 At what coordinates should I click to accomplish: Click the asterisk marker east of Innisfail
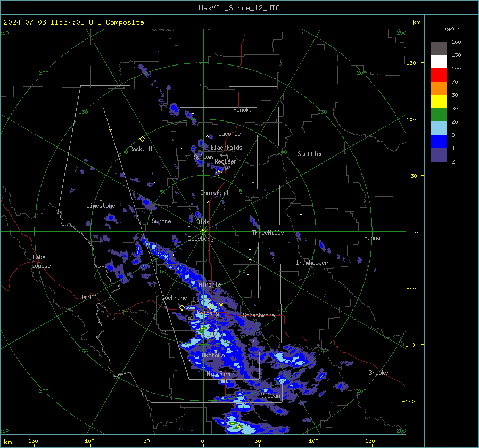pos(253,183)
